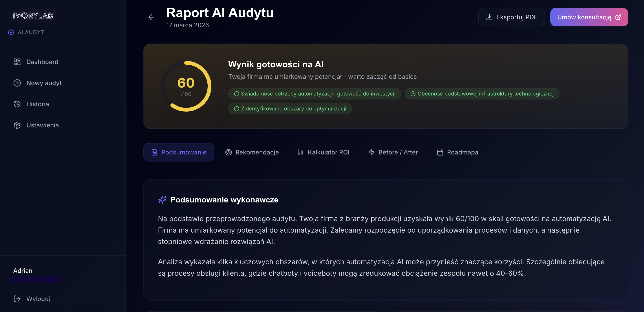
Task: Open Historia using the clock icon
Action: (17, 104)
